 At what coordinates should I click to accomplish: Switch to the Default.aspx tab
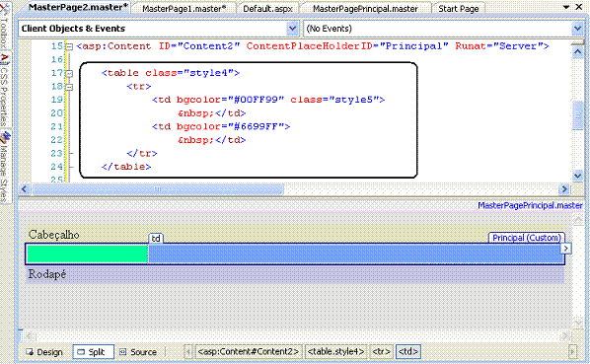tap(267, 8)
